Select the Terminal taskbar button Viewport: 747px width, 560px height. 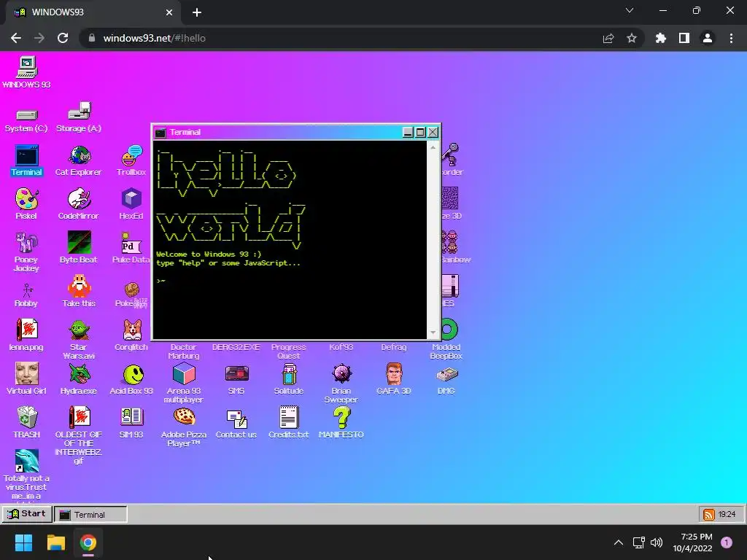(90, 514)
